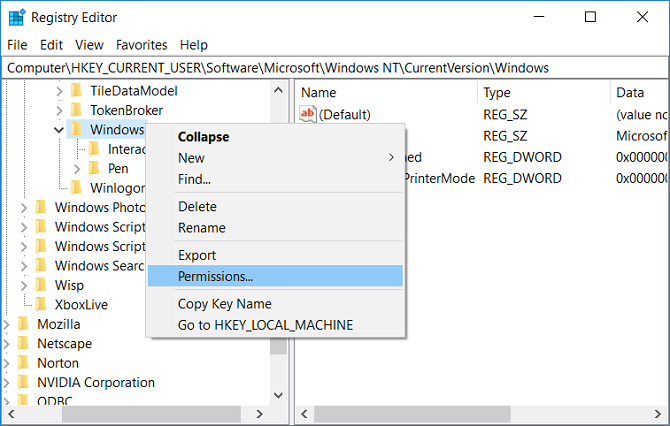Click the Wisp folder icon

(42, 285)
